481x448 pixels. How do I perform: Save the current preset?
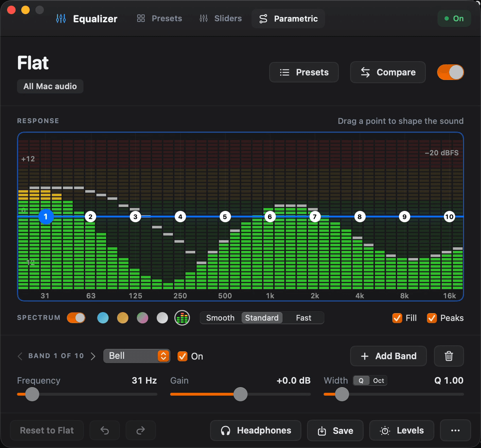tap(335, 430)
